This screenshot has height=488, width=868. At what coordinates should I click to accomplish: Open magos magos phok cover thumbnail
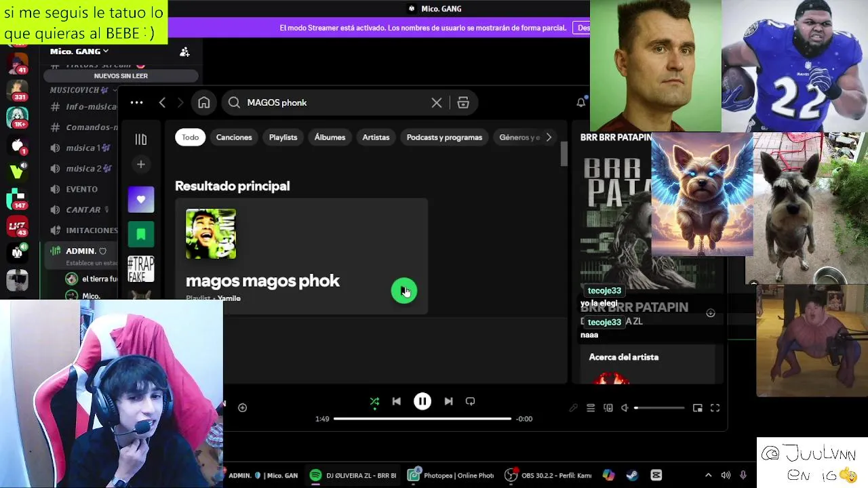click(x=211, y=234)
